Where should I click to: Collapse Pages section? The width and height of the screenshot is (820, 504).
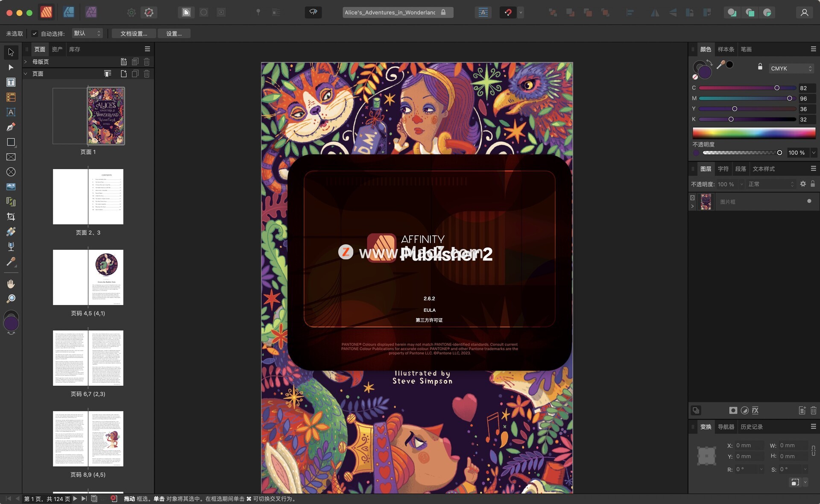26,73
